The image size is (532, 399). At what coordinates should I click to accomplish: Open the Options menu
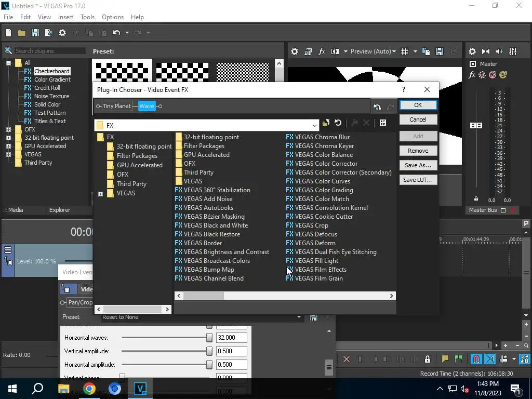pos(113,17)
